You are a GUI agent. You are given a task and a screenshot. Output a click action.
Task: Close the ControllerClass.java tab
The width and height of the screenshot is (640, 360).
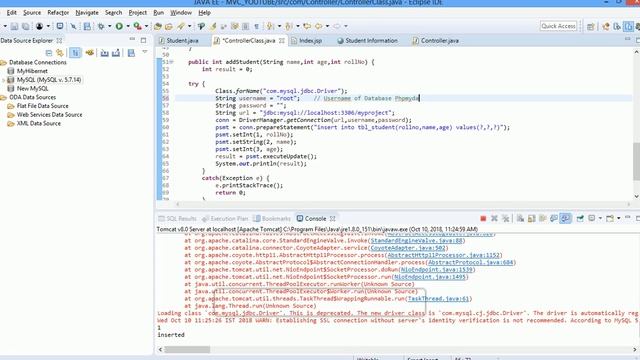282,41
